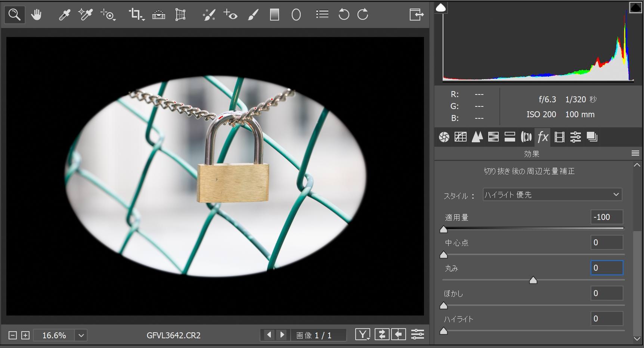The image size is (644, 348).
Task: Click the 適用量 value field
Action: pyautogui.click(x=607, y=217)
